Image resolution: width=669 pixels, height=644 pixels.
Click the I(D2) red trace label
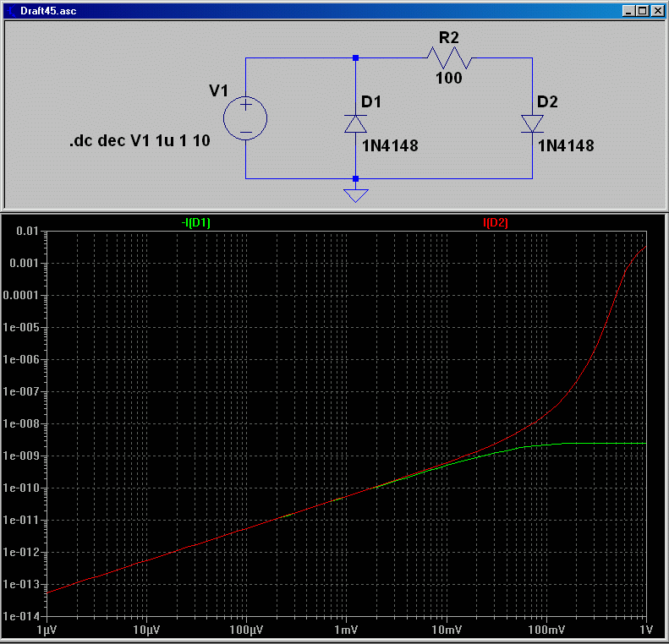(496, 222)
